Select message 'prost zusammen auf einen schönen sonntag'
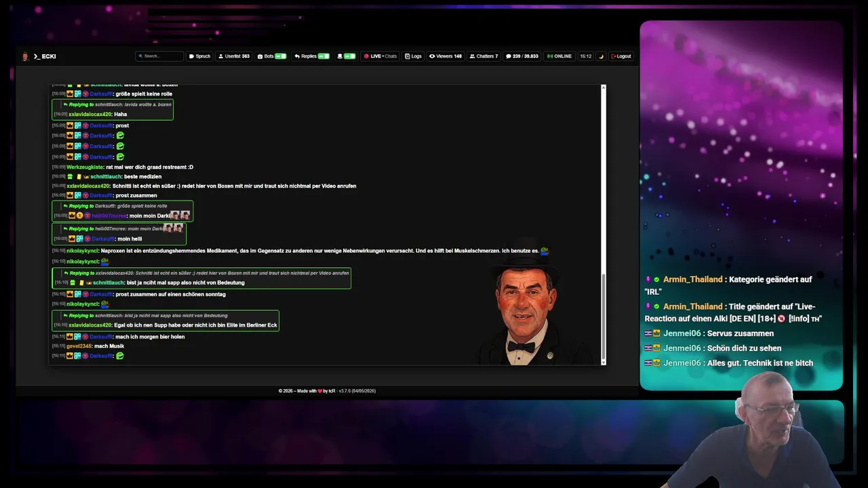 pyautogui.click(x=171, y=294)
